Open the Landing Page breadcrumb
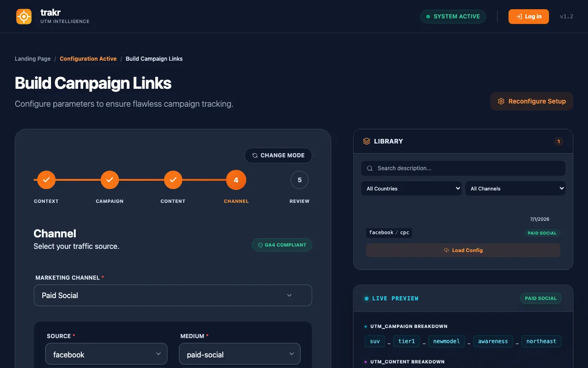The image size is (588, 368). 33,59
